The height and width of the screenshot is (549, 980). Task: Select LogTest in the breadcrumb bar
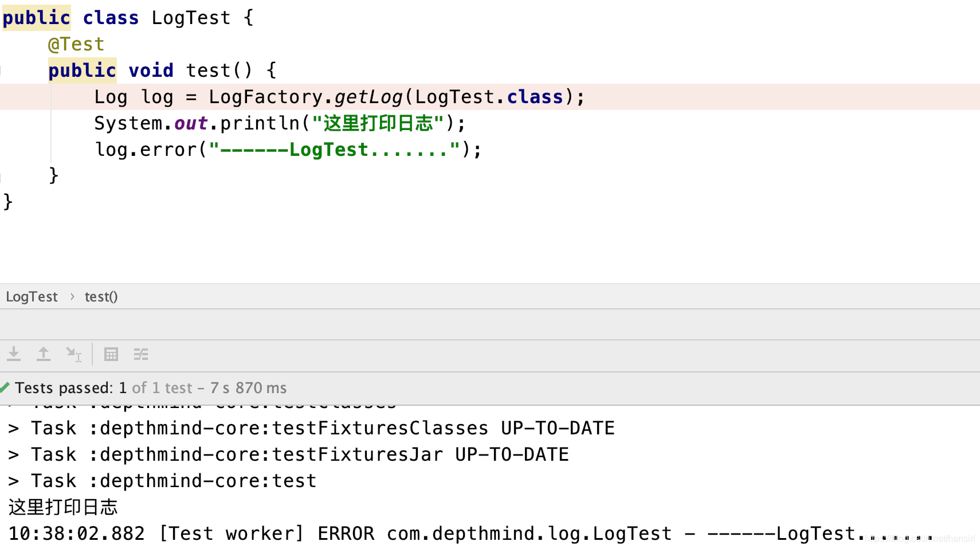pos(32,297)
